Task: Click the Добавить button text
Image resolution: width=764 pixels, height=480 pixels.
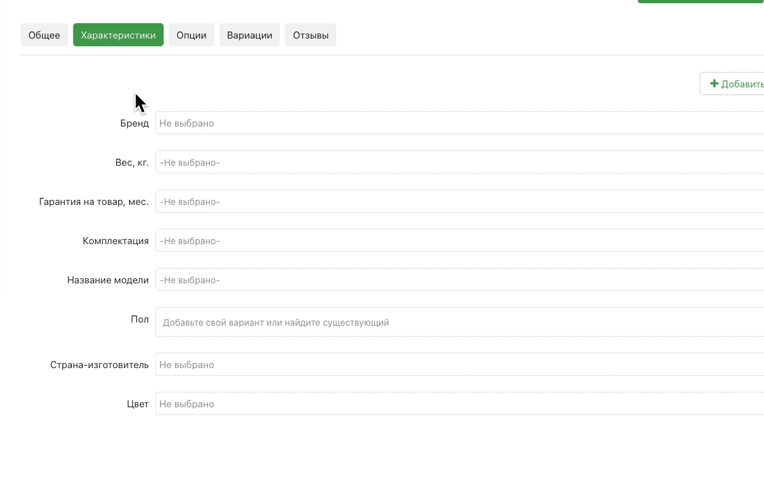Action: 742,84
